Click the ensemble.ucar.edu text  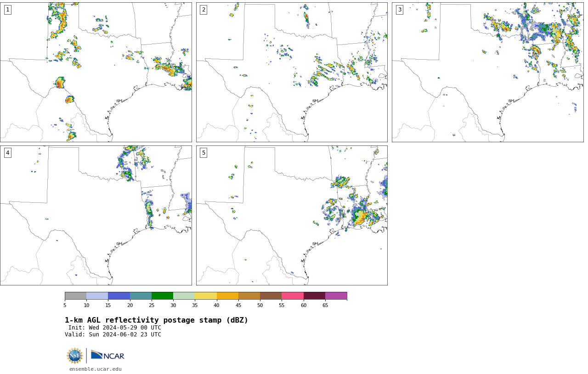click(96, 369)
